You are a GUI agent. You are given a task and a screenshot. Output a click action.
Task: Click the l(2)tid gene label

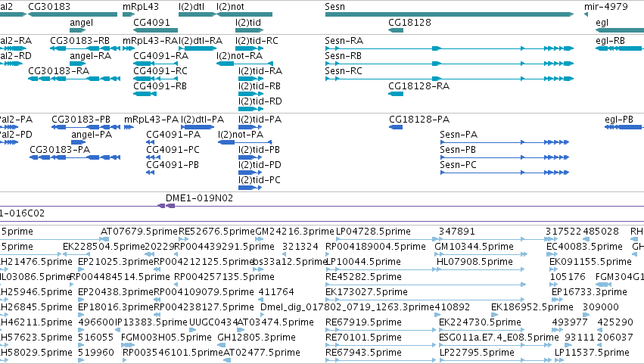(x=248, y=22)
